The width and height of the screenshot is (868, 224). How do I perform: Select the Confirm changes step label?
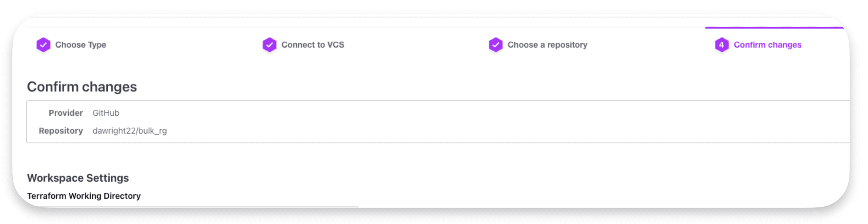tap(767, 45)
